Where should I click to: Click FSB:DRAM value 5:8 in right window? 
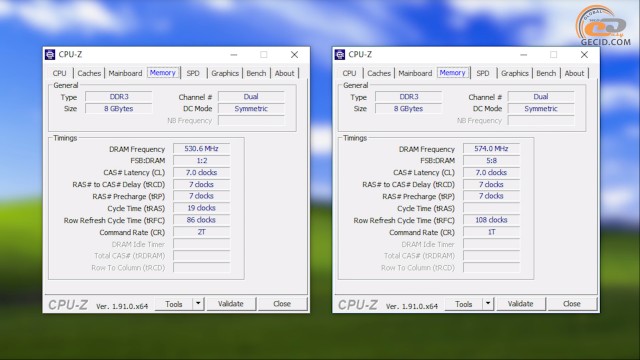click(x=491, y=161)
